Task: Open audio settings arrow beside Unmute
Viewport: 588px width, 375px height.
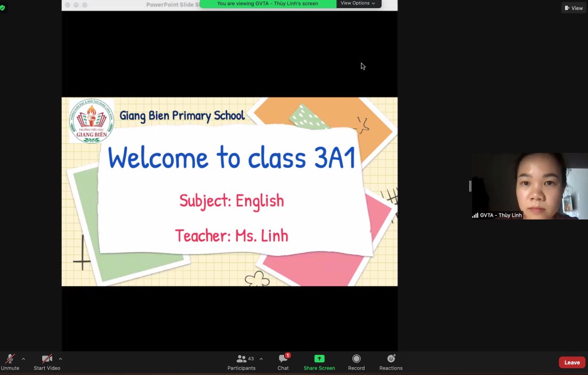Action: coord(23,359)
